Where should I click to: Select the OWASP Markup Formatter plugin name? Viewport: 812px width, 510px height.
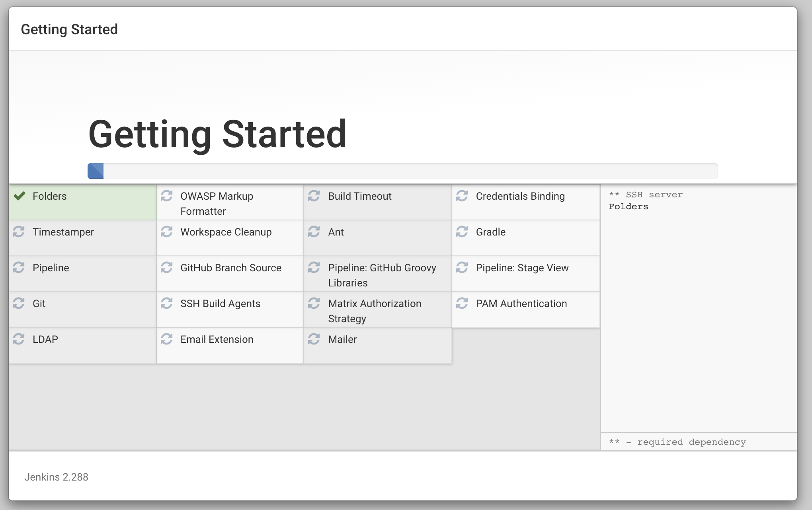pyautogui.click(x=217, y=204)
